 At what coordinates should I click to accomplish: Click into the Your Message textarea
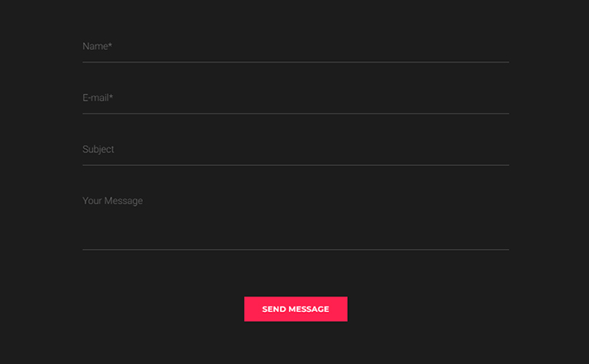[295, 219]
